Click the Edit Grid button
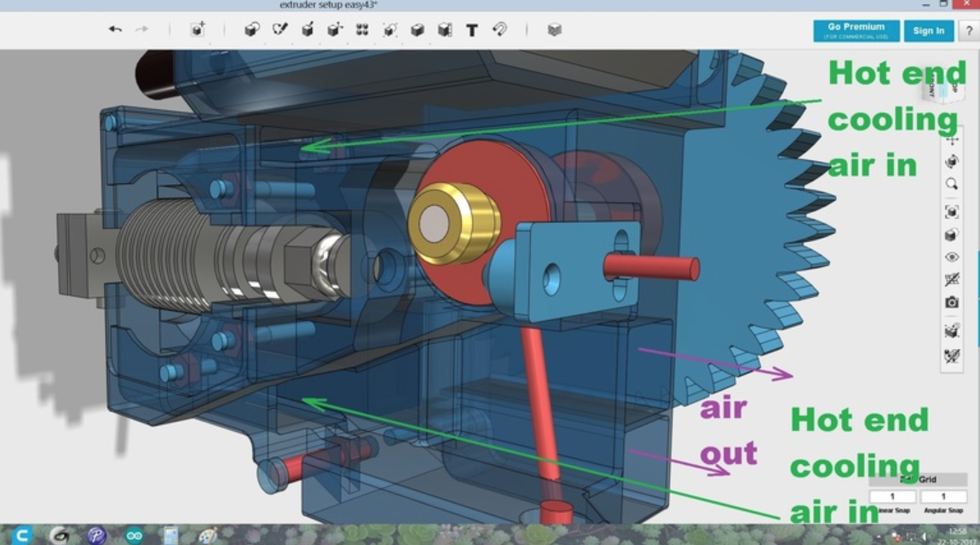This screenshot has width=980, height=545. [x=918, y=479]
